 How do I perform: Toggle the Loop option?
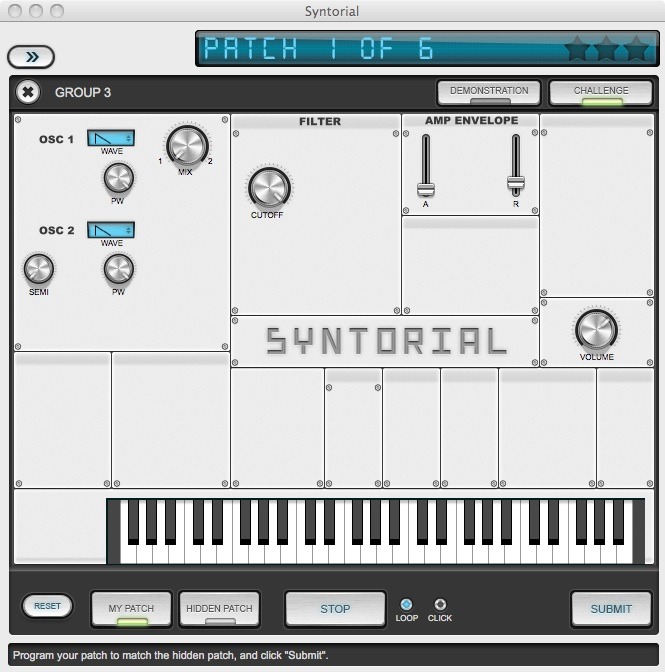[x=406, y=604]
